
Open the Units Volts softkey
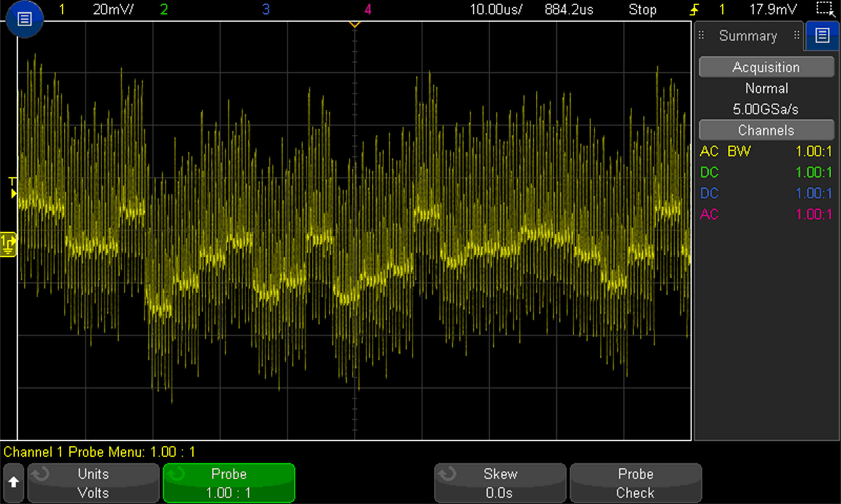click(x=93, y=483)
